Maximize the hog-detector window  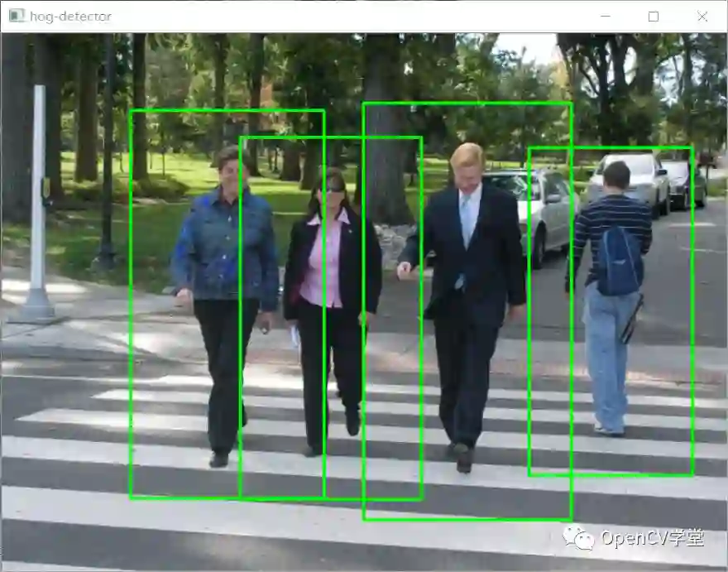654,17
